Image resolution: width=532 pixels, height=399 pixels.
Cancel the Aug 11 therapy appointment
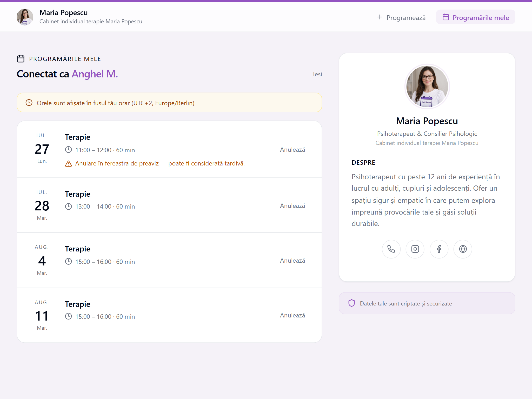click(292, 315)
